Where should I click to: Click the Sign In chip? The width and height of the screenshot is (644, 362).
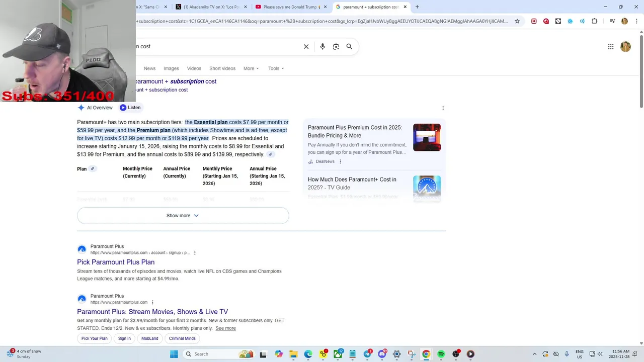(124, 338)
